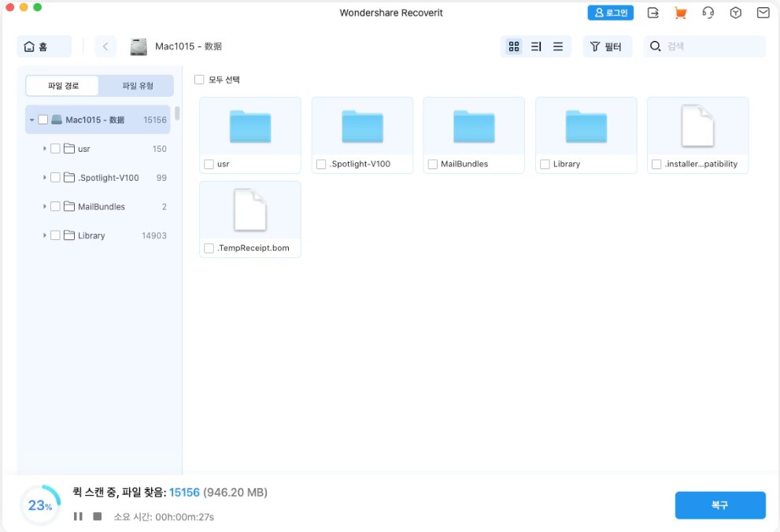Expand the usr tree item
This screenshot has height=532, width=780.
(x=45, y=148)
